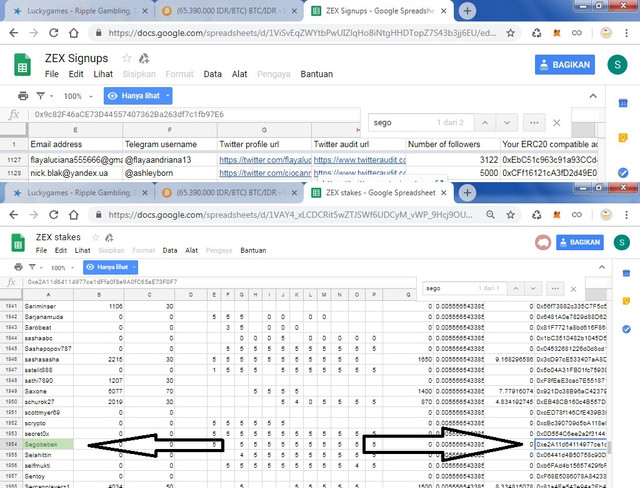Click print icon in ZEX Signups toolbar
Image resolution: width=640 pixels, height=488 pixels.
pyautogui.click(x=23, y=96)
